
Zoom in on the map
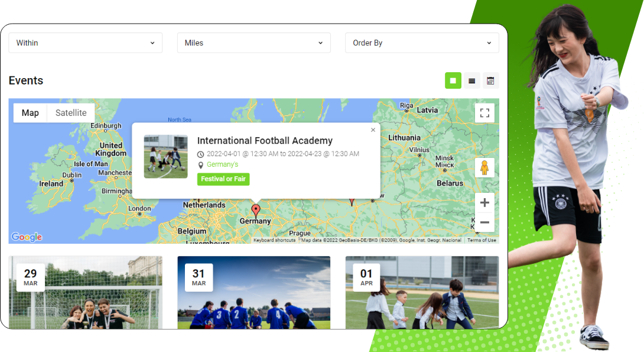coord(484,203)
